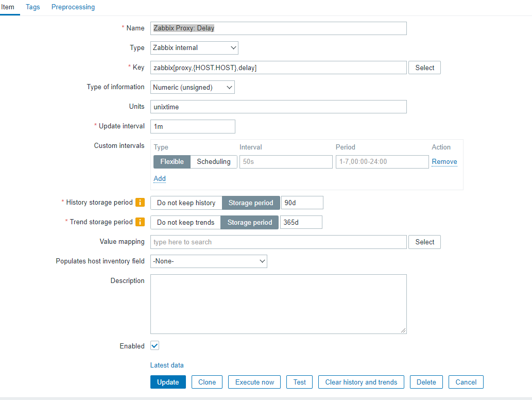The height and width of the screenshot is (400, 532).
Task: Open the Type dropdown, Zabbix internal
Action: pos(194,48)
